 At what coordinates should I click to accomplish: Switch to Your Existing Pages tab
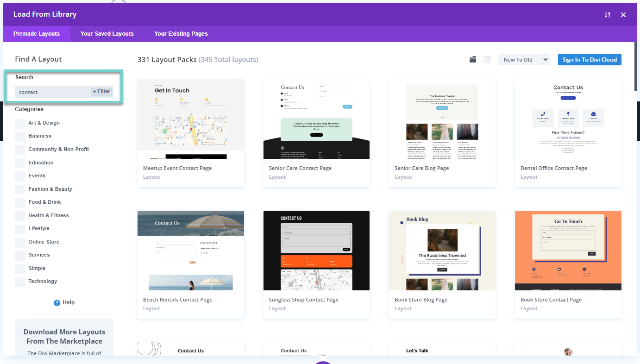[x=181, y=34]
